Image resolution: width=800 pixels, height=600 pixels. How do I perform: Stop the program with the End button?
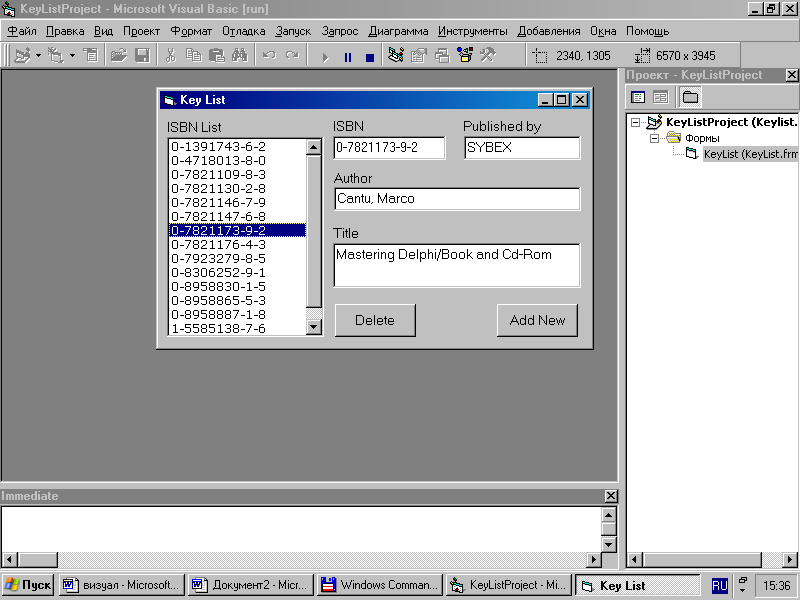[x=370, y=58]
